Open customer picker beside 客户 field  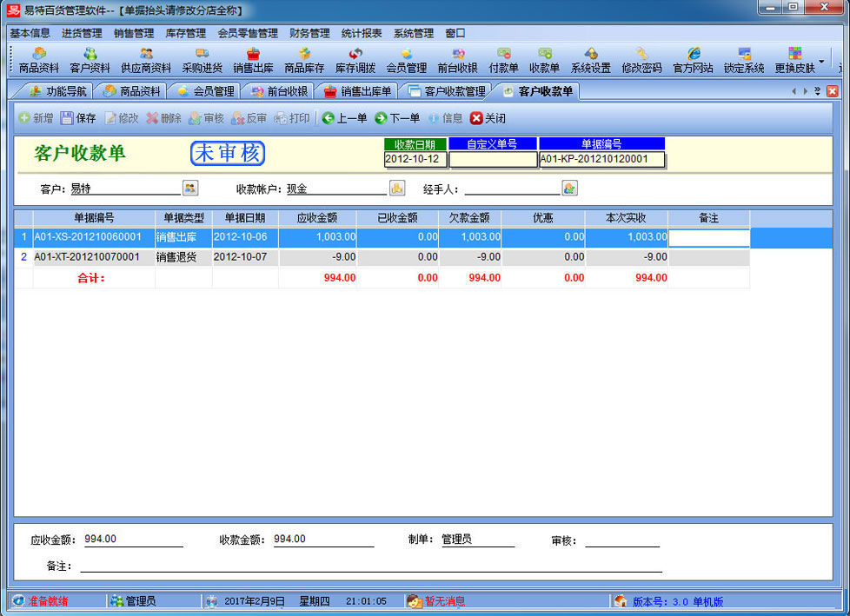tap(190, 188)
